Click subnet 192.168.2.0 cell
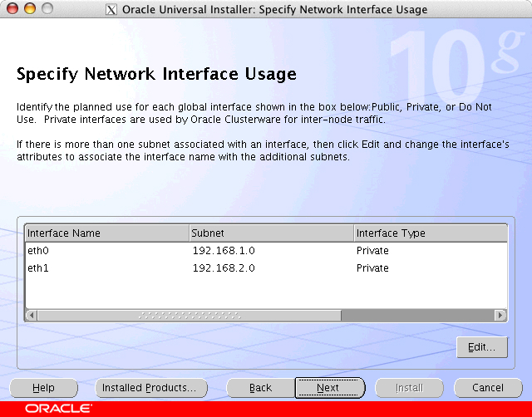The width and height of the screenshot is (532, 417). [x=224, y=268]
